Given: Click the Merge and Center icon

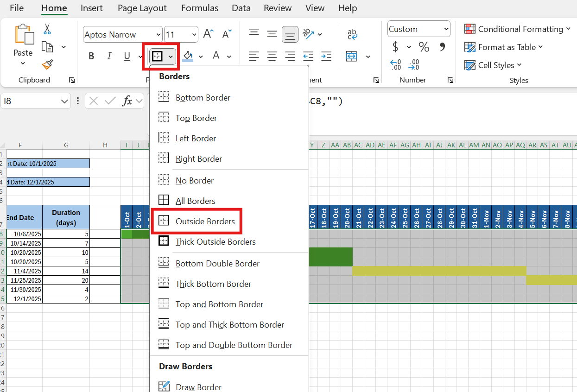Looking at the screenshot, I should (x=352, y=57).
